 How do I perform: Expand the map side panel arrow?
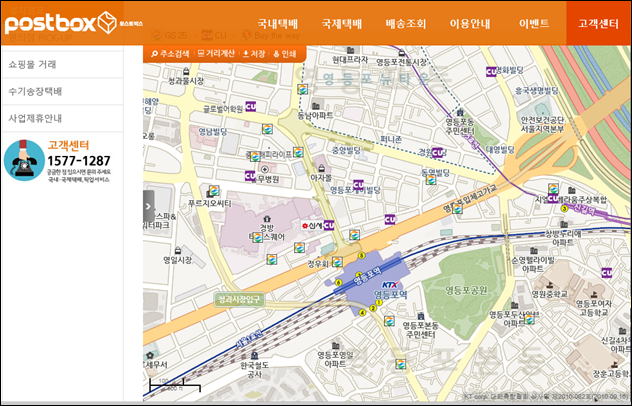coord(148,206)
